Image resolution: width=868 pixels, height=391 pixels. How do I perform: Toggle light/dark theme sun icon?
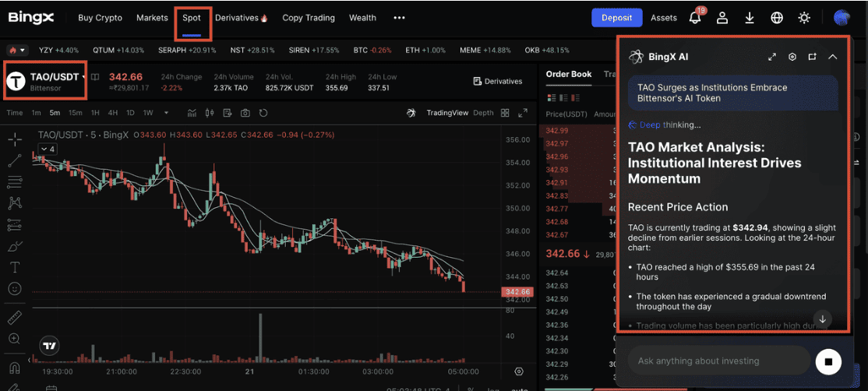tap(804, 17)
